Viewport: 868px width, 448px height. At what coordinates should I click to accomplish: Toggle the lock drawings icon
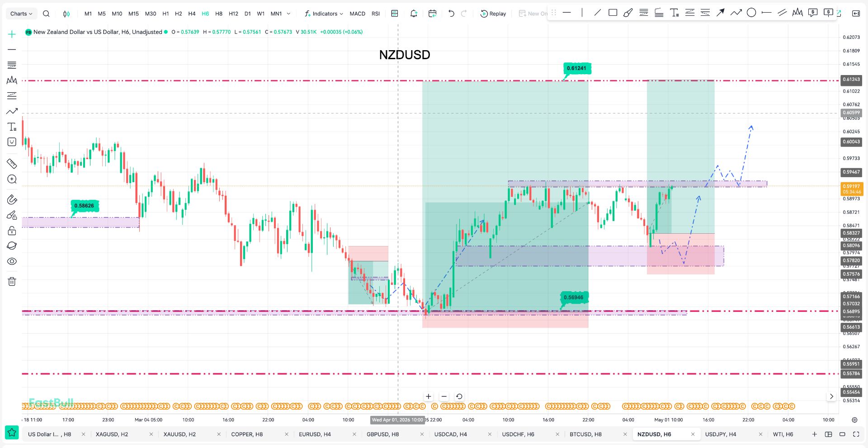(x=12, y=231)
